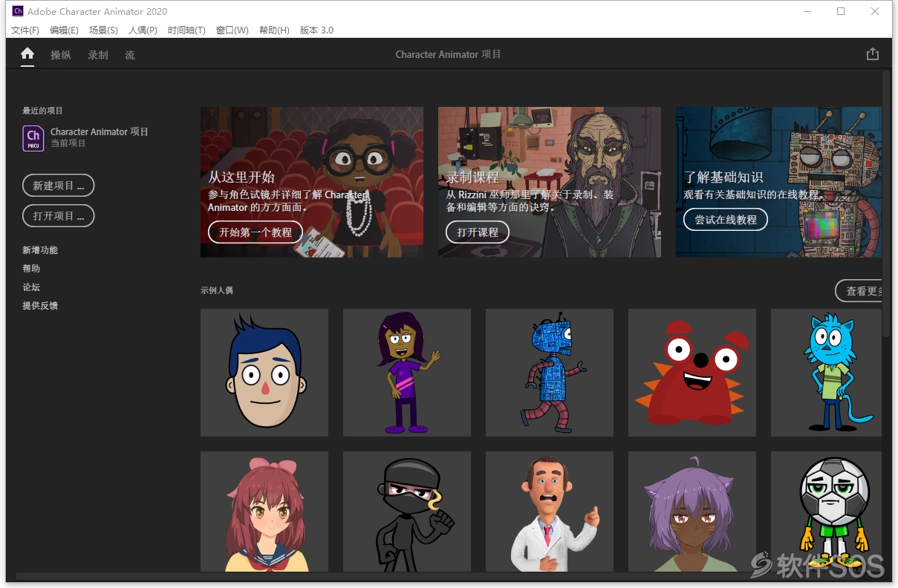
Task: Open the Home workspace icon
Action: pyautogui.click(x=27, y=53)
